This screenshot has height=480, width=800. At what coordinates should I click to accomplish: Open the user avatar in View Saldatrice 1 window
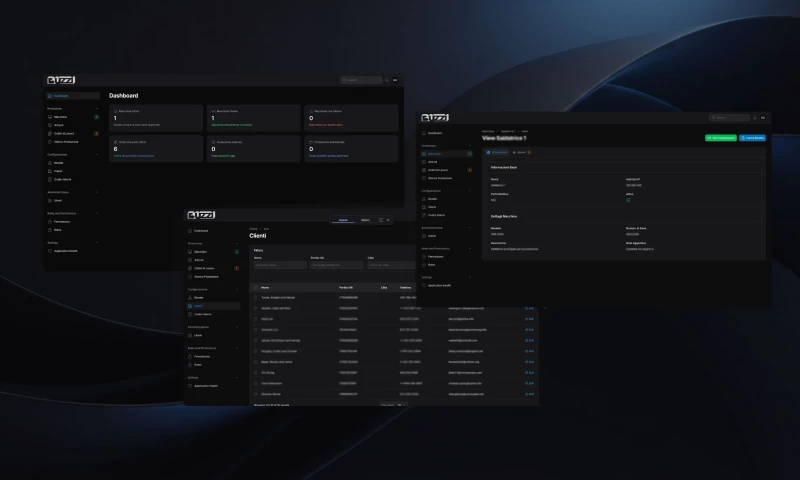(x=763, y=118)
